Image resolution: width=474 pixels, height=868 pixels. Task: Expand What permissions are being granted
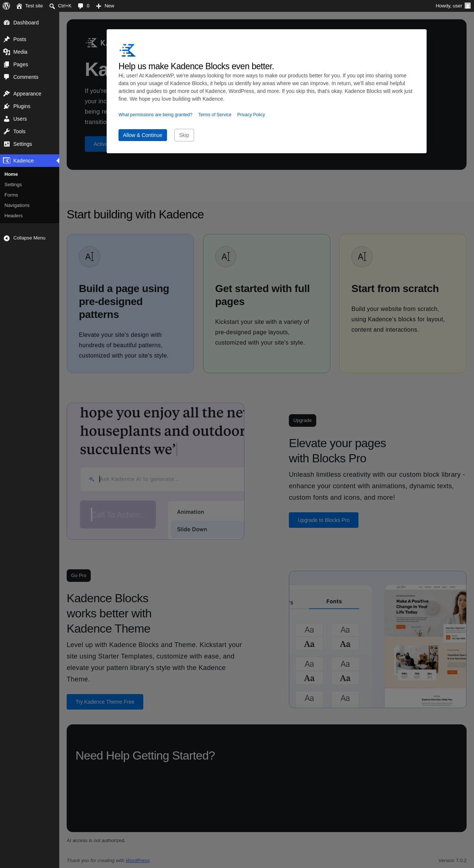(155, 115)
